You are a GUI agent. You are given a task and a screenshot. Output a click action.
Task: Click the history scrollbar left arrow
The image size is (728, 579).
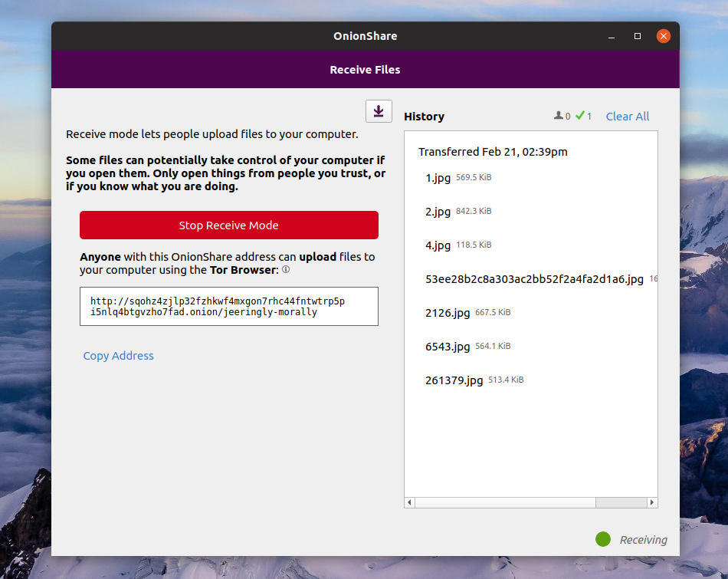pyautogui.click(x=410, y=502)
